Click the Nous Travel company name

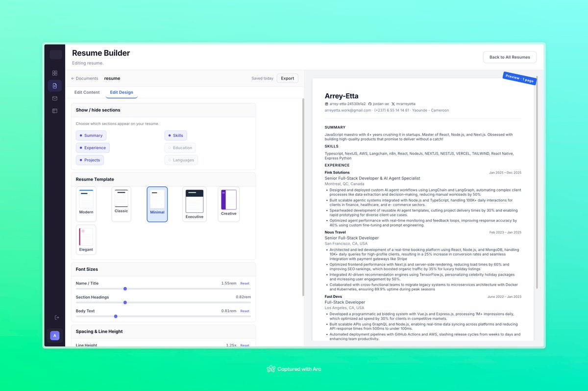coord(335,232)
